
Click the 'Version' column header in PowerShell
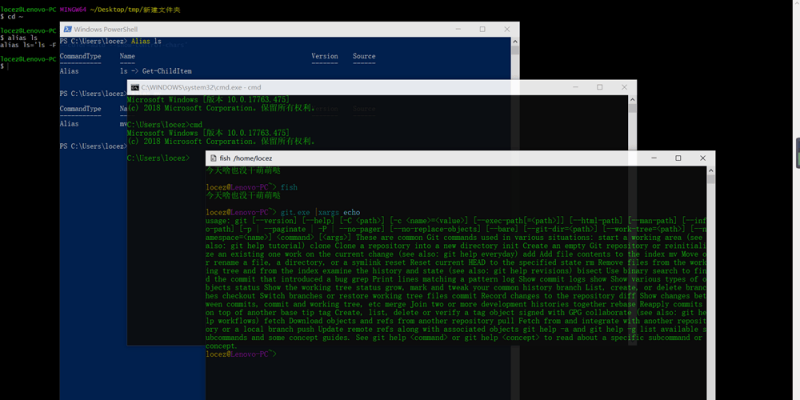[324, 56]
